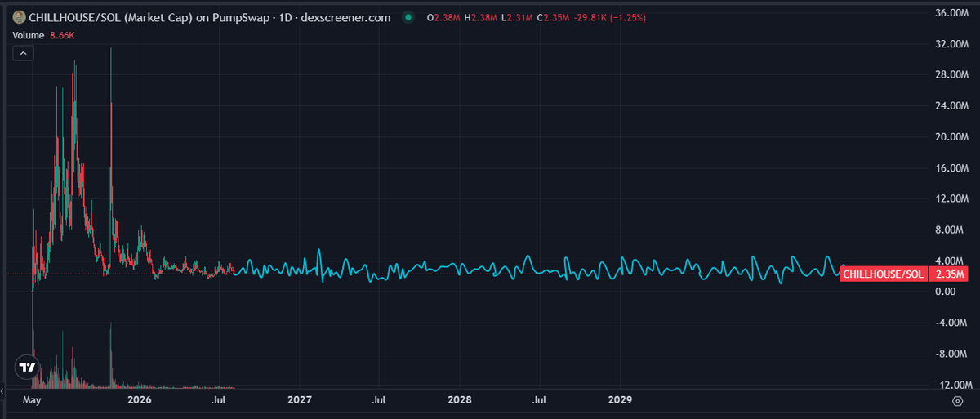The image size is (980, 419).
Task: Click the 28.00M price axis label
Action: point(952,75)
